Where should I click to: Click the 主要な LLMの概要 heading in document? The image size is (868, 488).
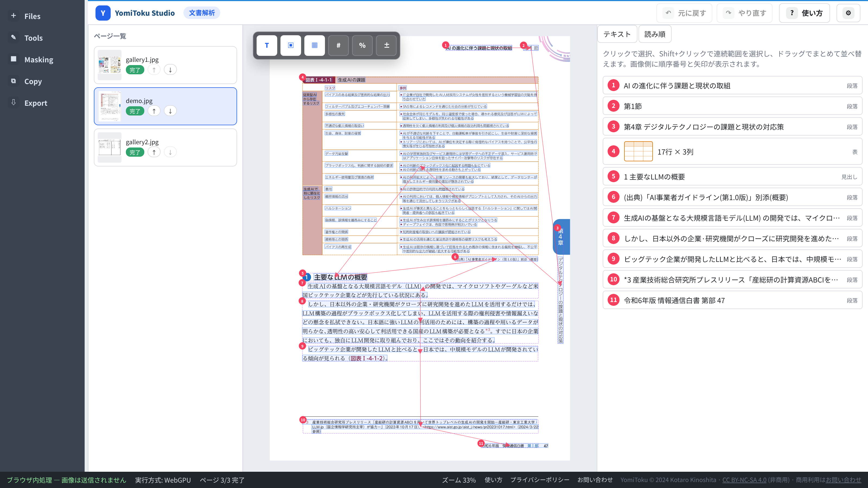point(340,277)
